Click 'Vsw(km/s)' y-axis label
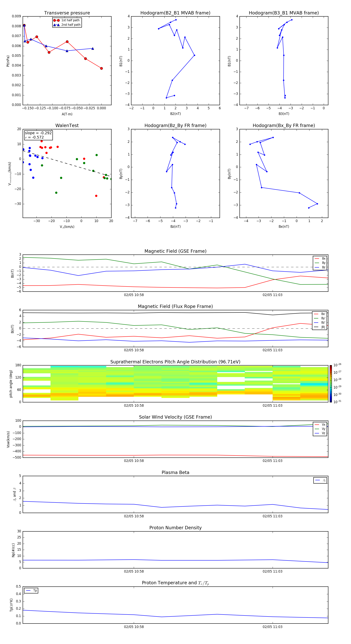 [8, 439]
